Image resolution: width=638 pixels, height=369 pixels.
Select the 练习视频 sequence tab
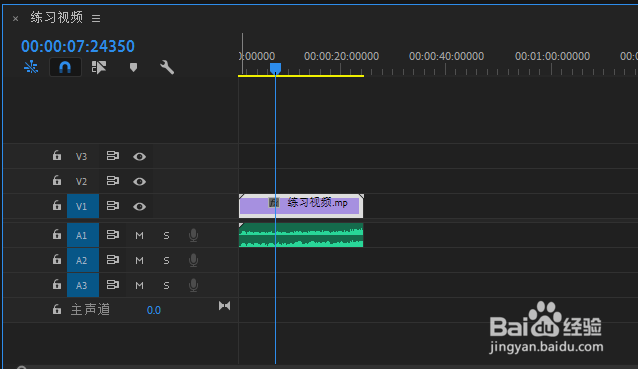(57, 17)
